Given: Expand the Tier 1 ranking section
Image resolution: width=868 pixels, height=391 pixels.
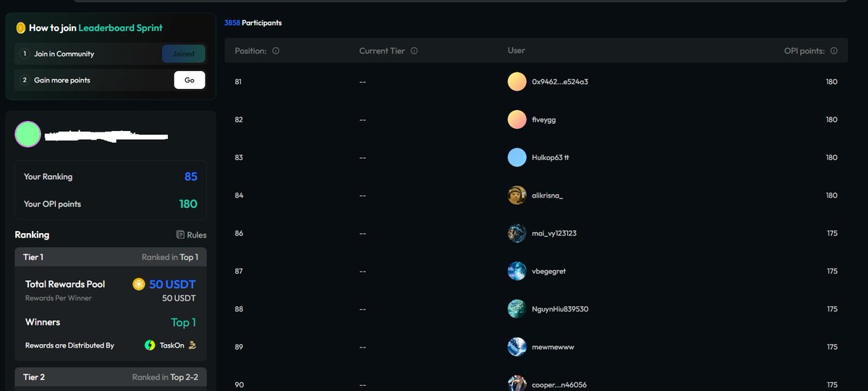Looking at the screenshot, I should [111, 257].
